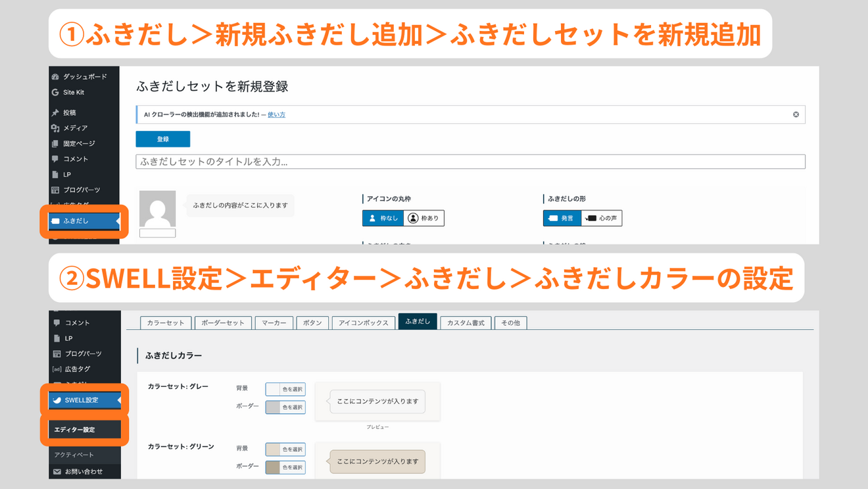Click the ふきだしの内容がここに入ります balloon
868x489 pixels.
pos(241,206)
